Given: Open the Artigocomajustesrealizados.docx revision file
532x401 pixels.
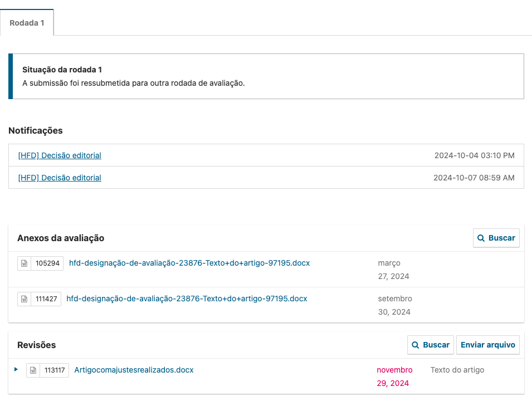Looking at the screenshot, I should [x=134, y=370].
